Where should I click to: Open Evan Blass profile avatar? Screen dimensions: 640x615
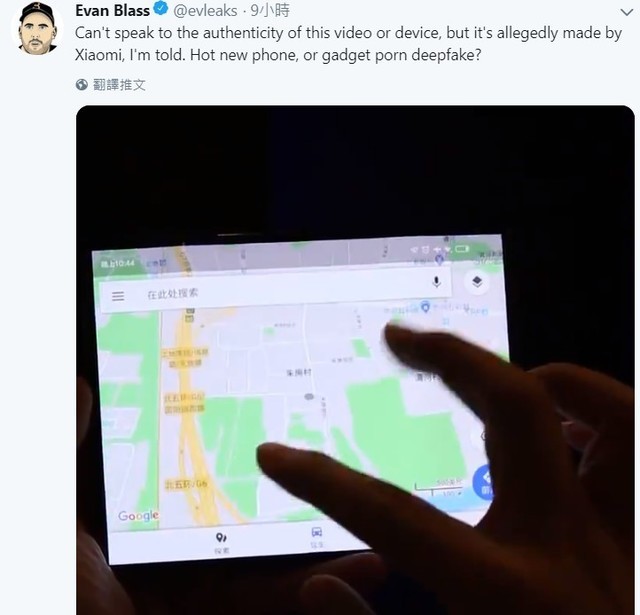coord(37,29)
